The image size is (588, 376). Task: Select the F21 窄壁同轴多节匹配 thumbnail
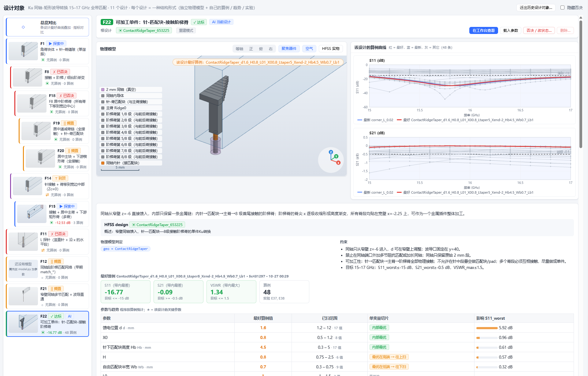pyautogui.click(x=23, y=296)
